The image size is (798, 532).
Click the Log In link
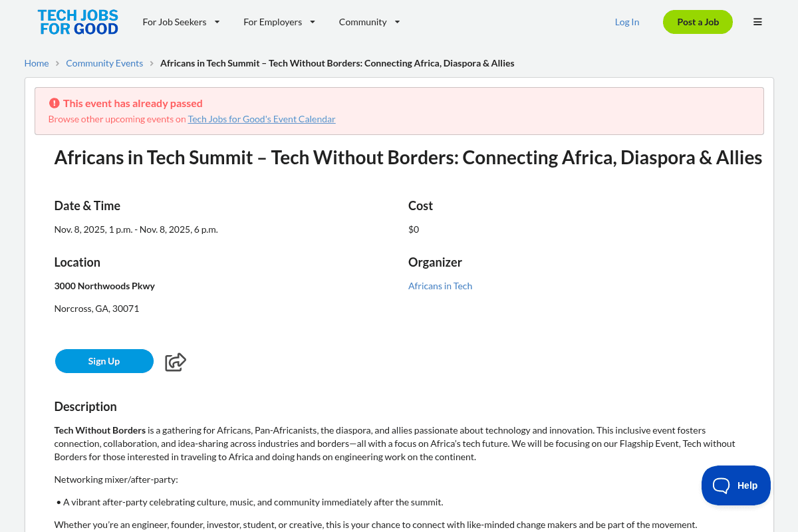(627, 22)
